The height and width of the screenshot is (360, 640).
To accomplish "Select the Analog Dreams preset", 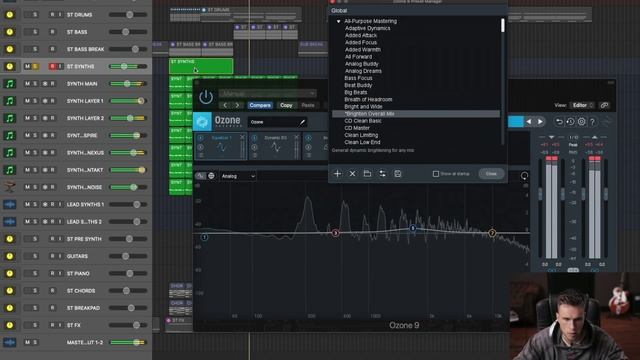I will [363, 71].
